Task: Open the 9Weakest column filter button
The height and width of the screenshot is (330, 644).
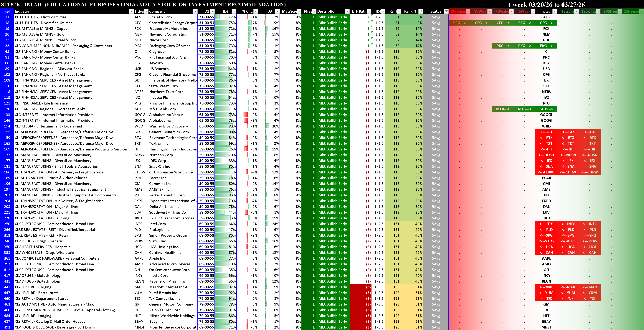Action: [468, 11]
